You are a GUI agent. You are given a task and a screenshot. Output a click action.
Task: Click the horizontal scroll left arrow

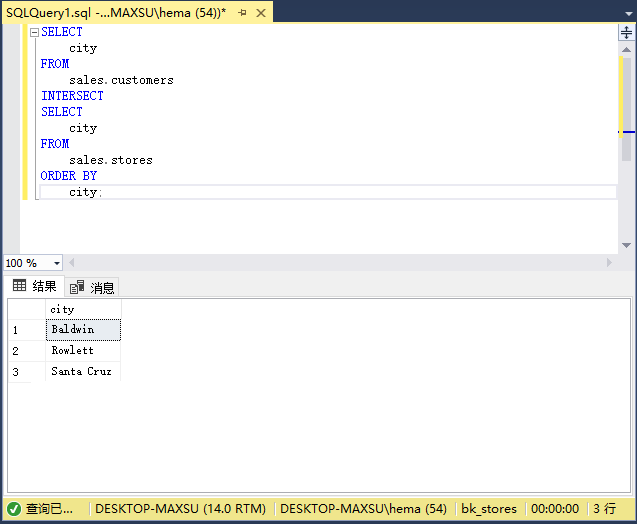click(72, 263)
